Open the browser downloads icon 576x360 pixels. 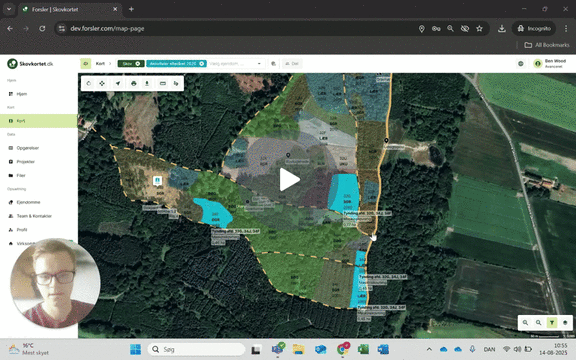[x=502, y=28]
